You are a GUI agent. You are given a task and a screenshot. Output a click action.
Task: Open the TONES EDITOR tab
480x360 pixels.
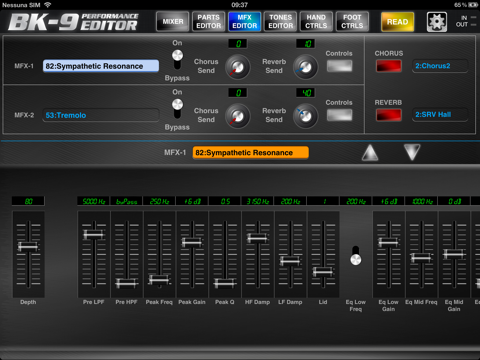pos(281,22)
